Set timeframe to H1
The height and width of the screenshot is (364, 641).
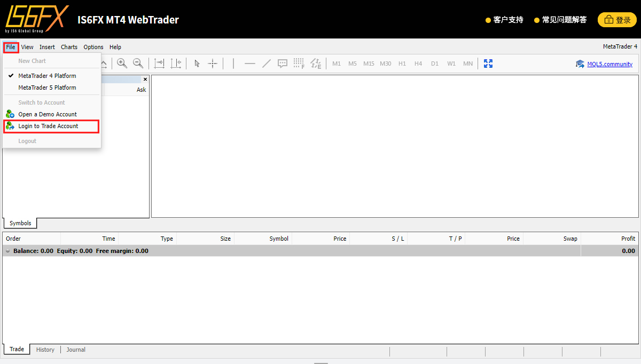click(402, 64)
